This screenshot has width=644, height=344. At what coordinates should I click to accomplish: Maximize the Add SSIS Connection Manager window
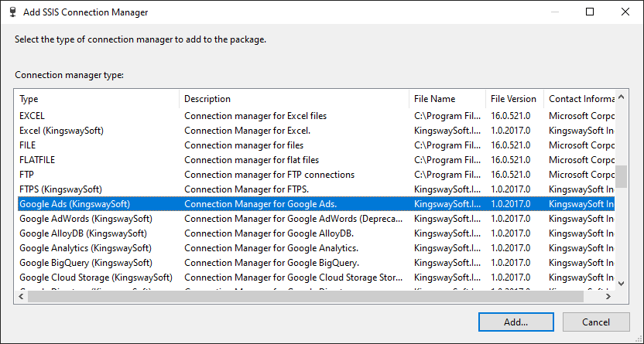[590, 12]
